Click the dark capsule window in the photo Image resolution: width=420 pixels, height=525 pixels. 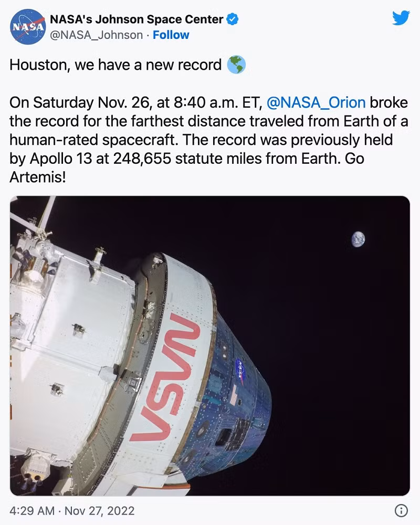pos(222,436)
